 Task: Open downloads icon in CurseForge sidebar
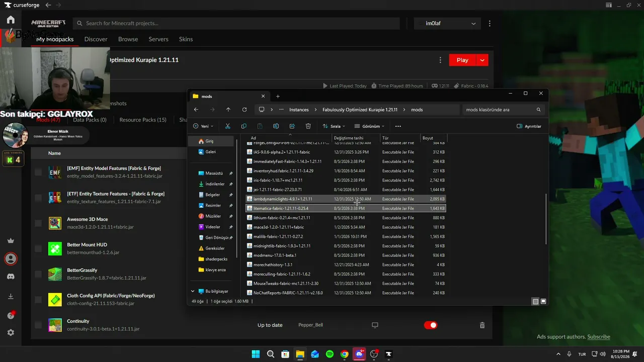tap(11, 297)
